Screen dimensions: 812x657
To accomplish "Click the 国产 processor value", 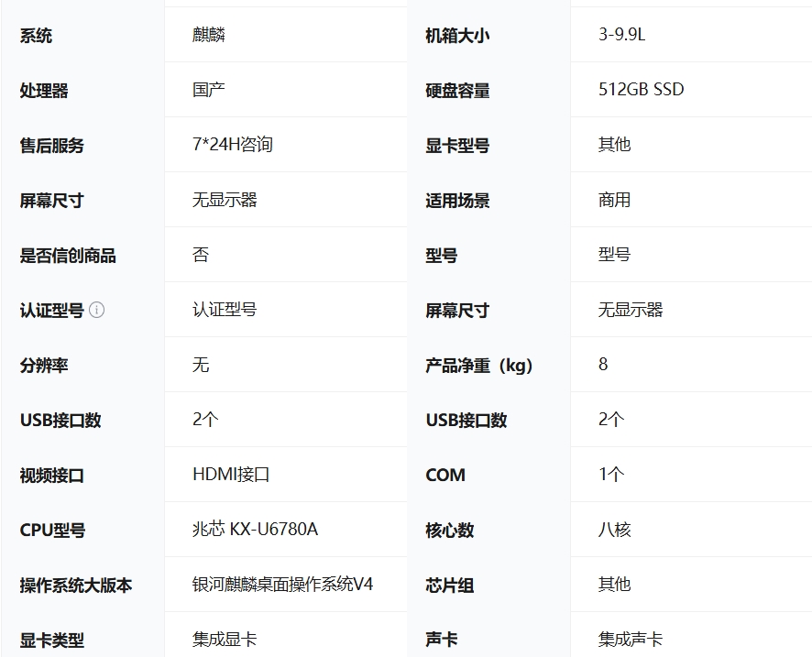I will click(209, 90).
